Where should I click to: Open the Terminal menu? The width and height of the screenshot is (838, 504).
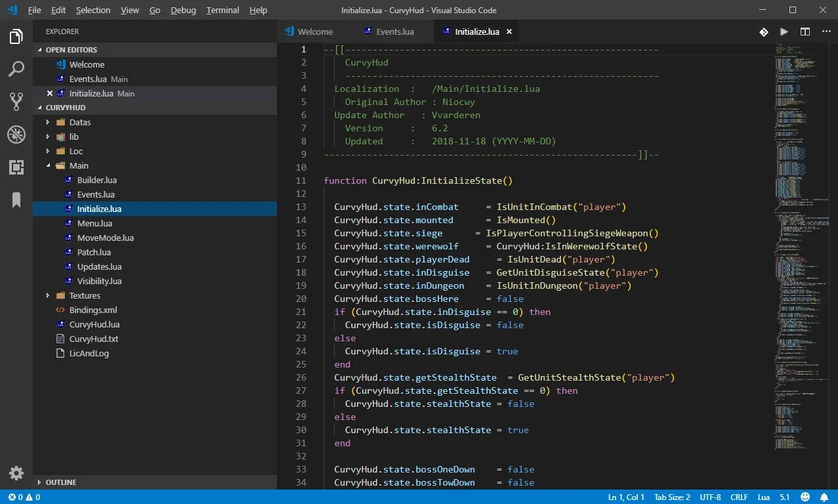(223, 10)
